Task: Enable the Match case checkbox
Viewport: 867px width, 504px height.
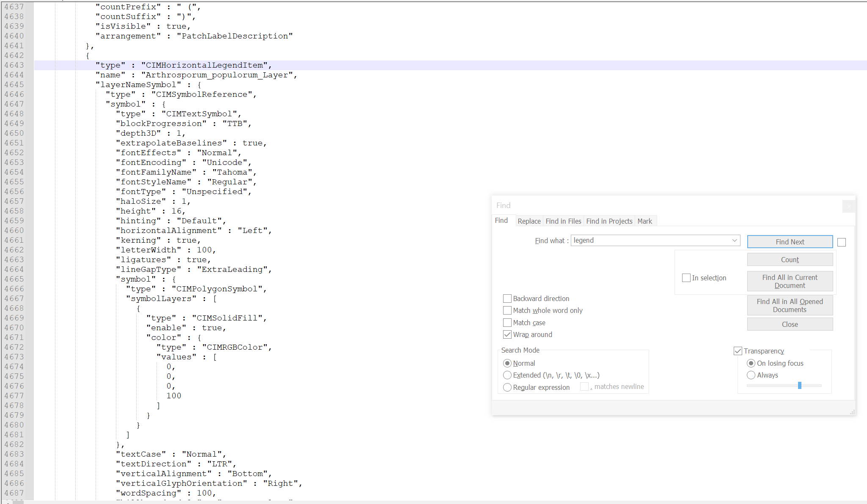Action: (507, 322)
